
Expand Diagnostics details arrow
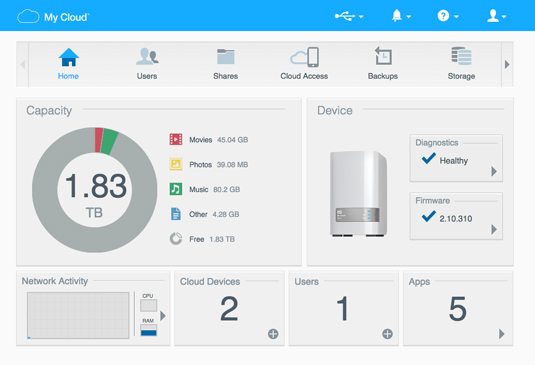click(x=494, y=171)
